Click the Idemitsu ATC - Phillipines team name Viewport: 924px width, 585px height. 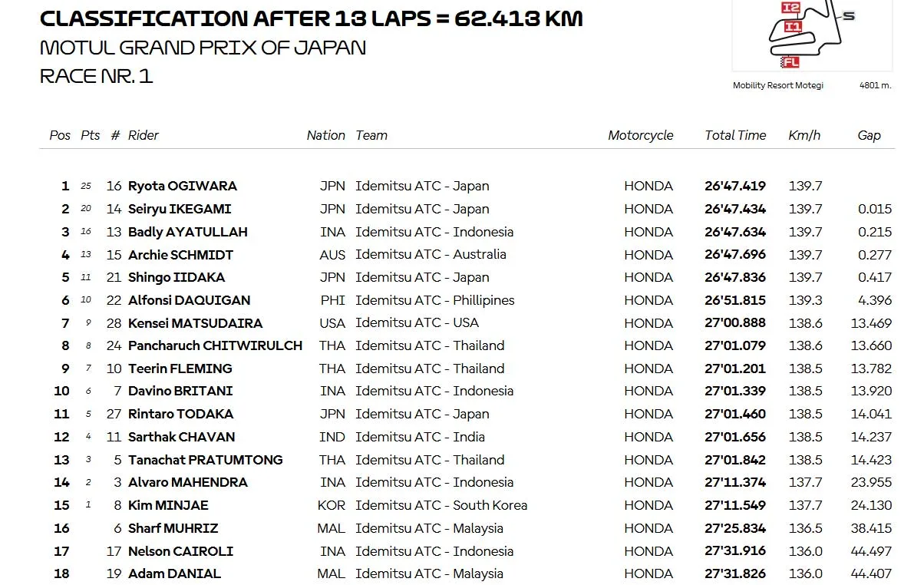pyautogui.click(x=434, y=300)
